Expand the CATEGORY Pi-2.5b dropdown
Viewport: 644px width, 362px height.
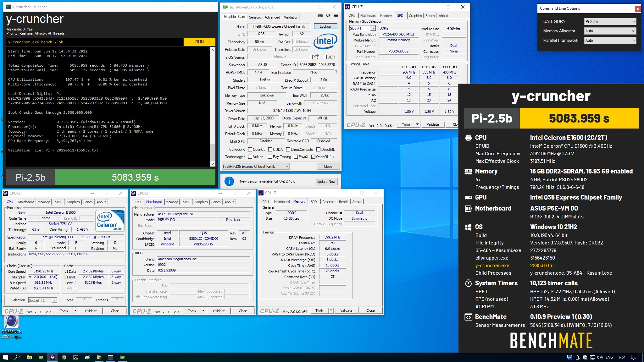pyautogui.click(x=610, y=22)
